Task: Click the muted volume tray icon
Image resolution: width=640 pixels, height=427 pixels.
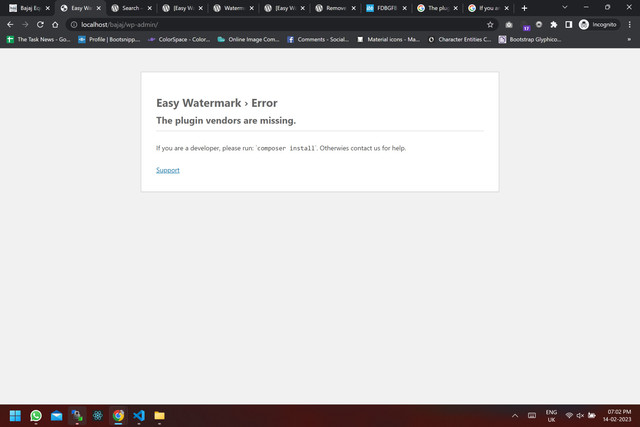Action: (580, 416)
